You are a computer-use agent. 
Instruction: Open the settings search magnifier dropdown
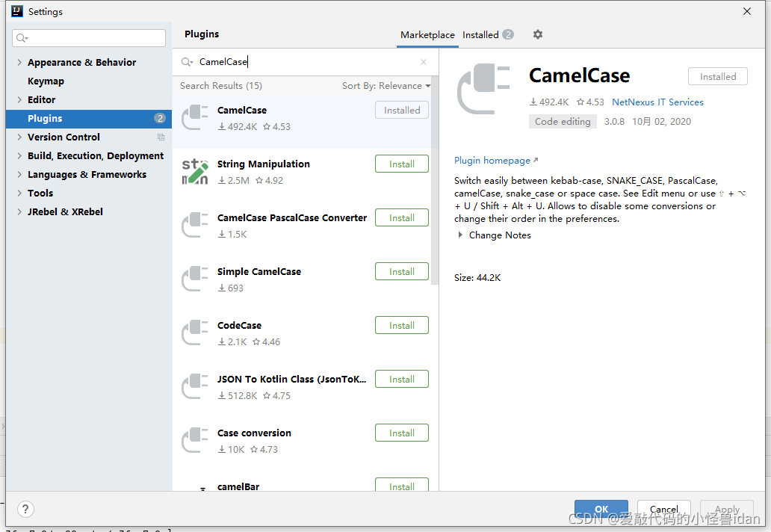[x=22, y=38]
